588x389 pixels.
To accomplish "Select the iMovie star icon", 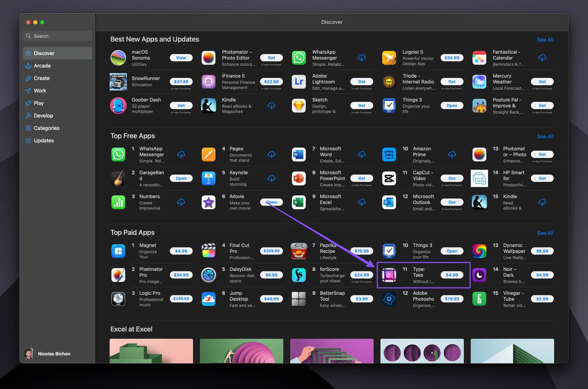I will tap(209, 202).
